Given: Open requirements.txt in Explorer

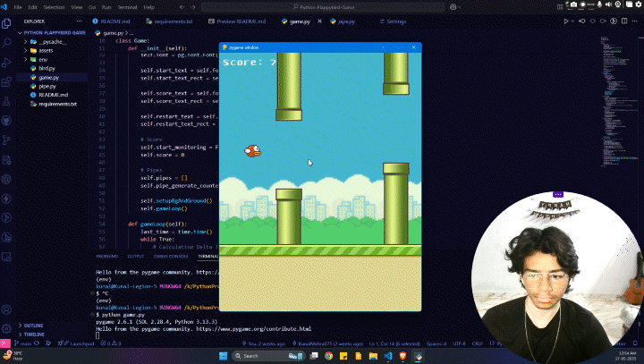Looking at the screenshot, I should click(x=57, y=104).
